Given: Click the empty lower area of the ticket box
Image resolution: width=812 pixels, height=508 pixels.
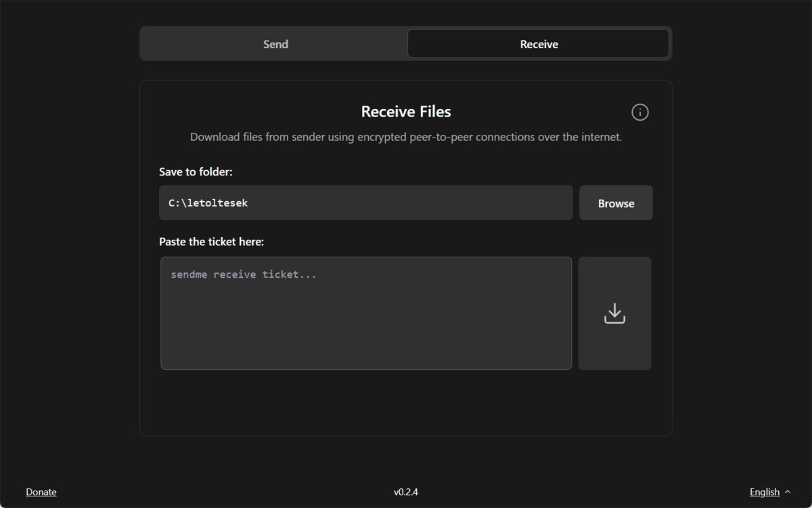Looking at the screenshot, I should click(x=365, y=345).
